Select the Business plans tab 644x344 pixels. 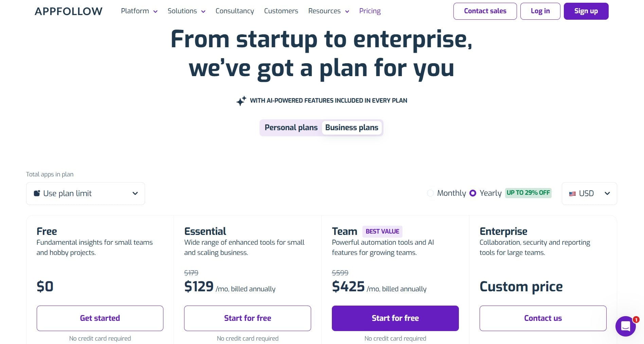(352, 127)
